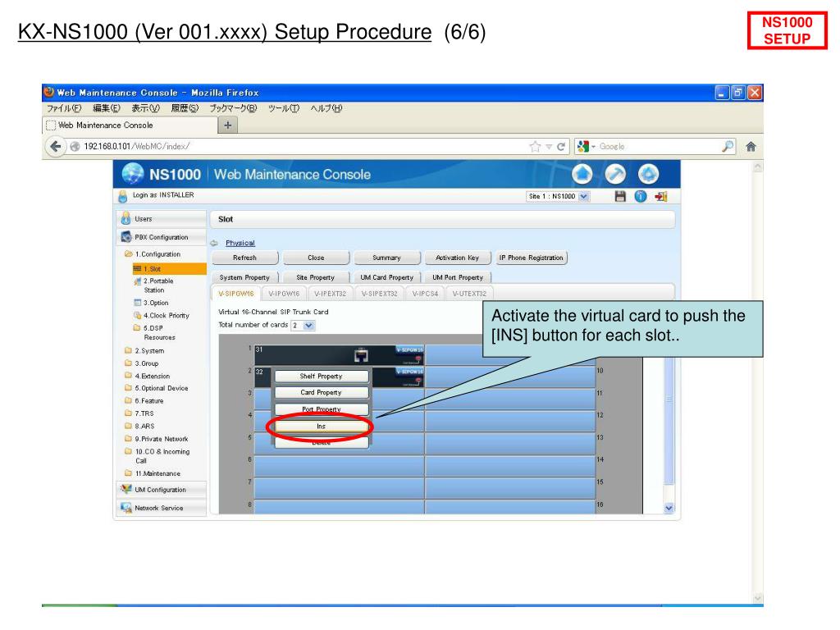This screenshot has width=840, height=630.
Task: Open the Firefox bookmarks menu
Action: click(x=233, y=108)
